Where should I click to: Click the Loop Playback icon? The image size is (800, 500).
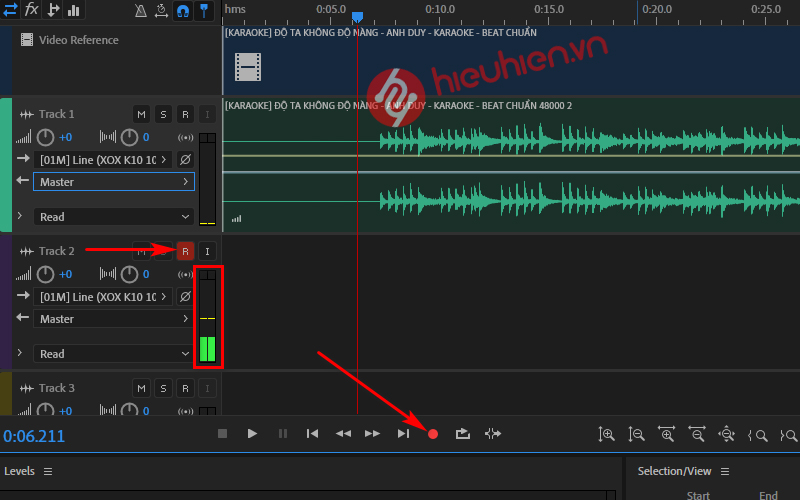(x=462, y=433)
